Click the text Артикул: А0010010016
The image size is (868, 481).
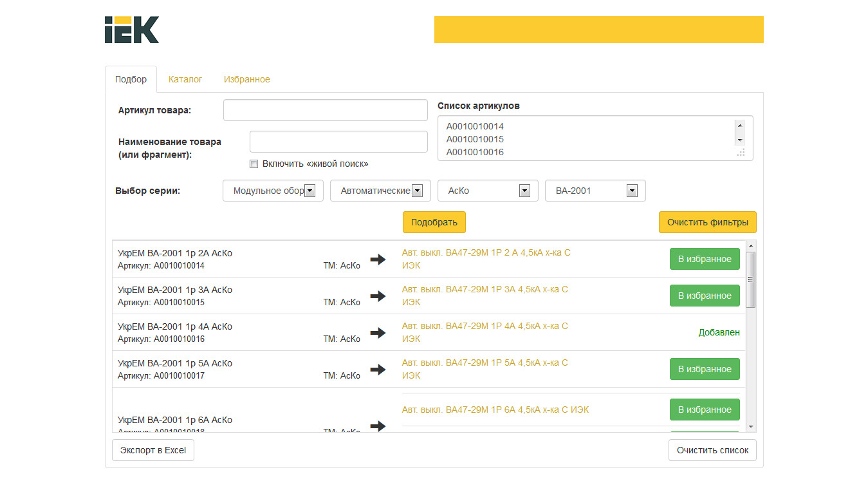click(x=162, y=339)
